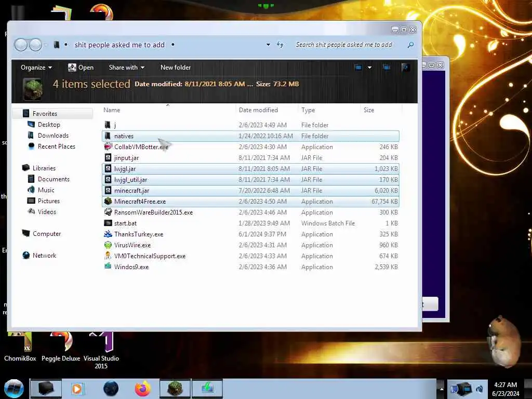Click Network in navigation pane
The height and width of the screenshot is (399, 532).
45,255
